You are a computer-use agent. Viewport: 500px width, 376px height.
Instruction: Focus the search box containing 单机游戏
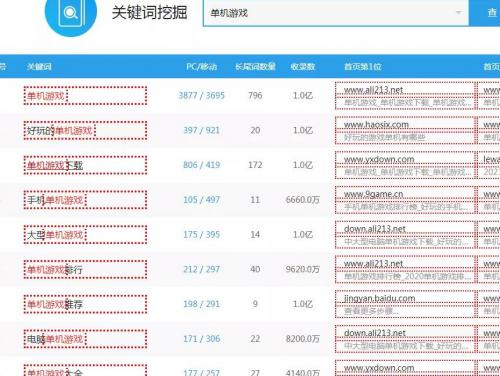click(x=336, y=13)
